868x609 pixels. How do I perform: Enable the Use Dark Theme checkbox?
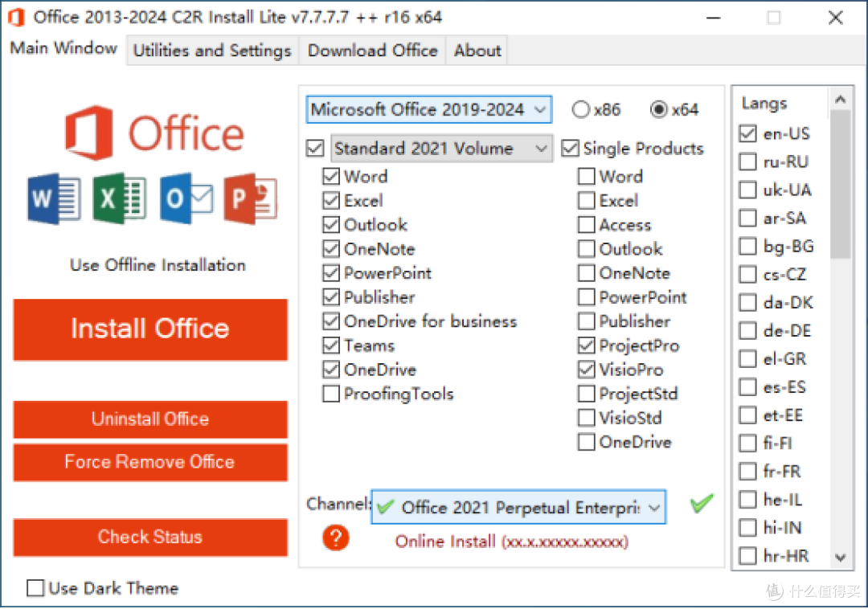click(35, 587)
